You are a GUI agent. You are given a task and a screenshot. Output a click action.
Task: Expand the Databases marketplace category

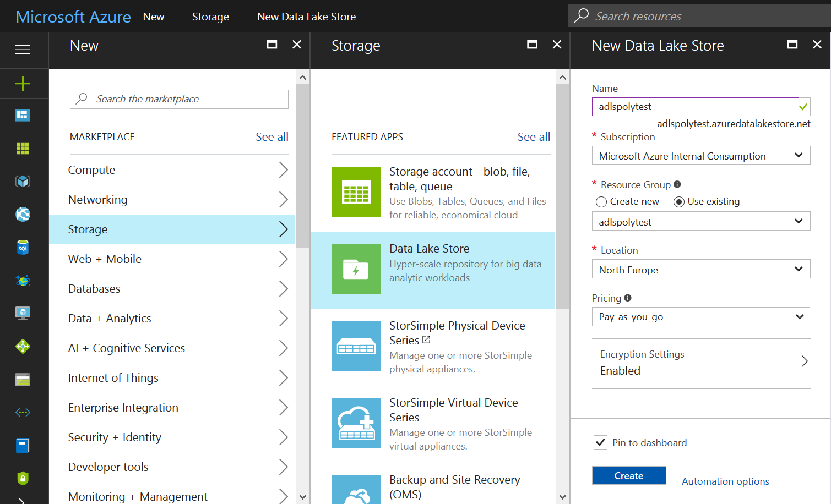[172, 289]
